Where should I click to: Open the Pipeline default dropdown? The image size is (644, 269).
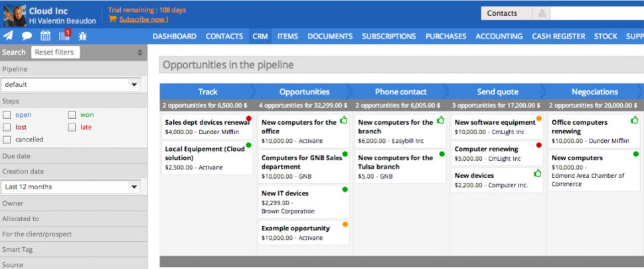pos(70,85)
